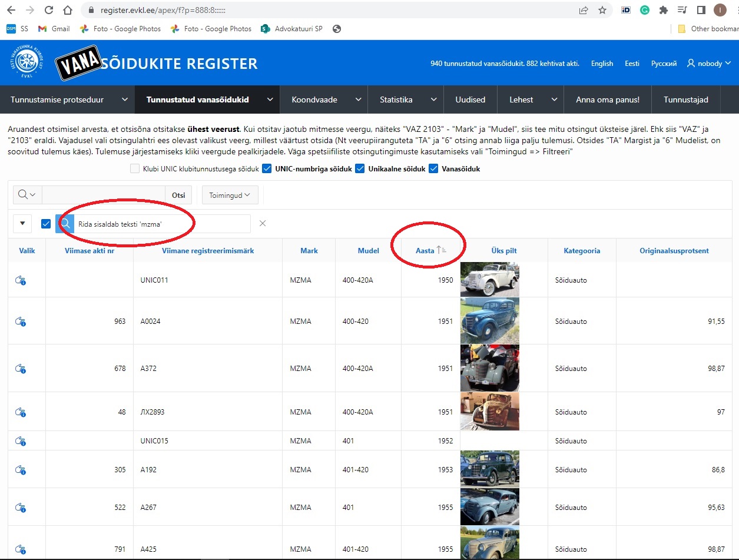This screenshot has height=560, width=739.
Task: Click the magnifier icon in filter row
Action: pyautogui.click(x=65, y=224)
